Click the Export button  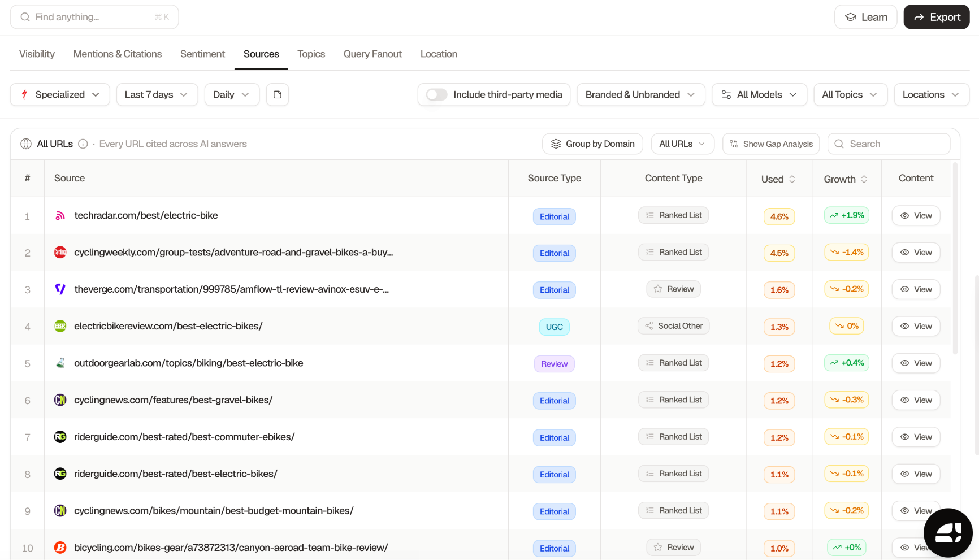pos(937,17)
